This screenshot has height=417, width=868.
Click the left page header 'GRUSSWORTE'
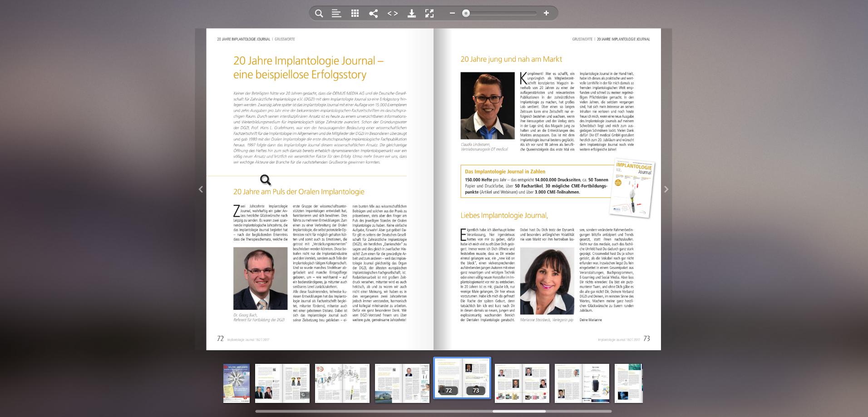point(285,39)
